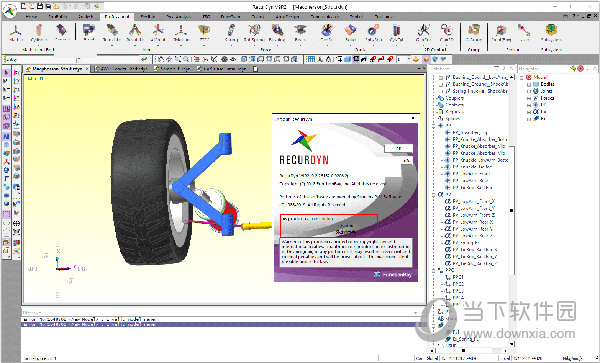
Task: Open dropdown arrow under Fixed-group Translate icon
Action: click(112, 45)
